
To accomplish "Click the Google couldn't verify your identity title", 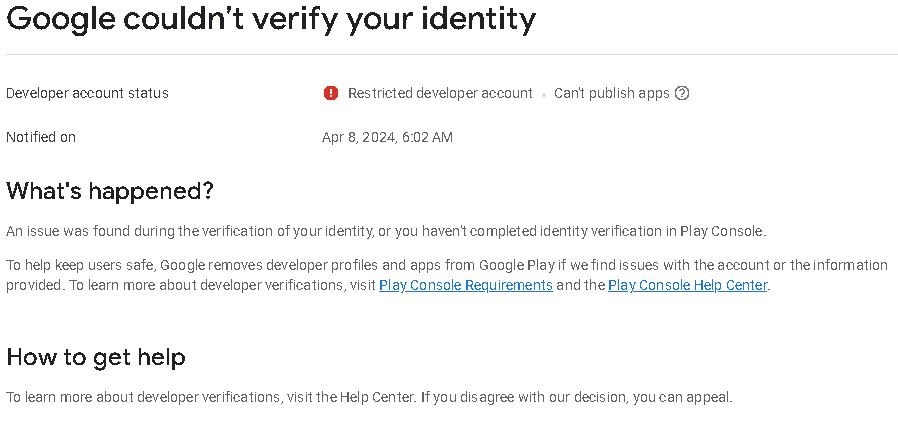I will click(271, 18).
